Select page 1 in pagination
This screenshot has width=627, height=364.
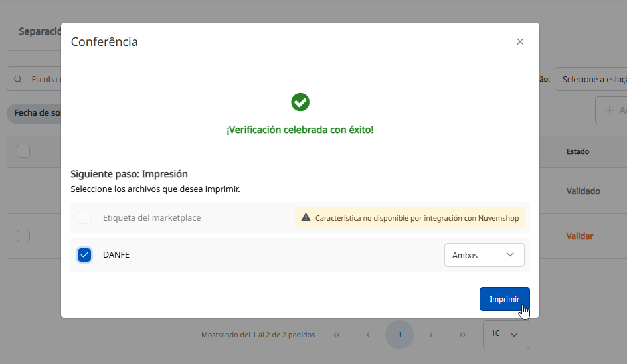tap(399, 335)
